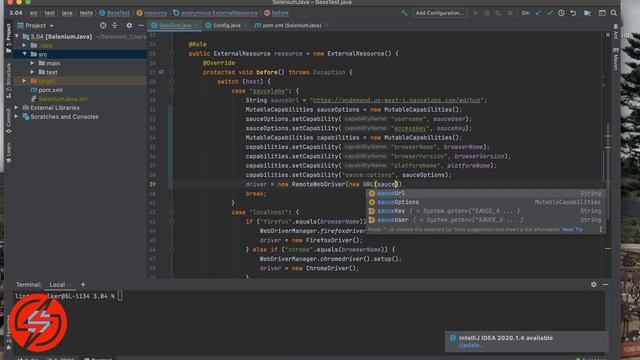
Task: Select the Local terminal tab
Action: [57, 284]
